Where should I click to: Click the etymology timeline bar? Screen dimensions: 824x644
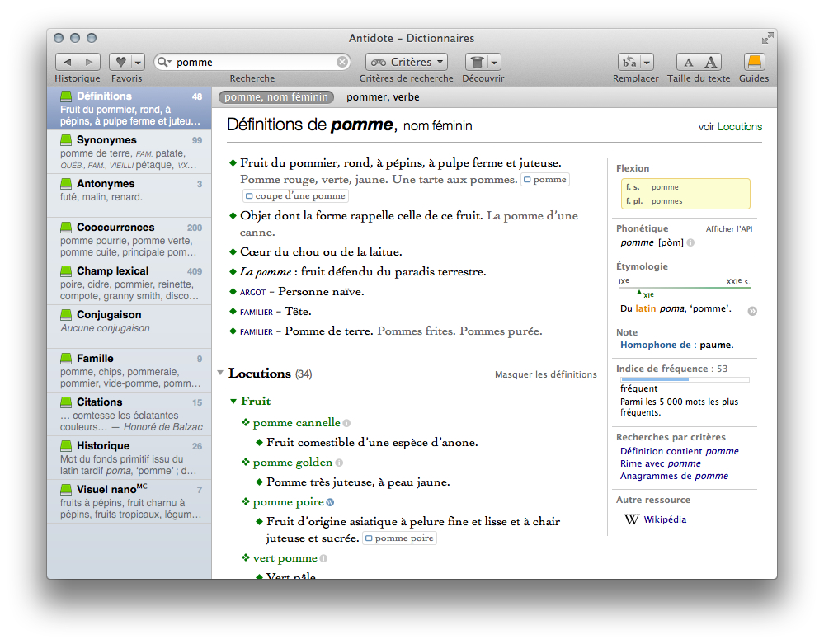point(685,288)
